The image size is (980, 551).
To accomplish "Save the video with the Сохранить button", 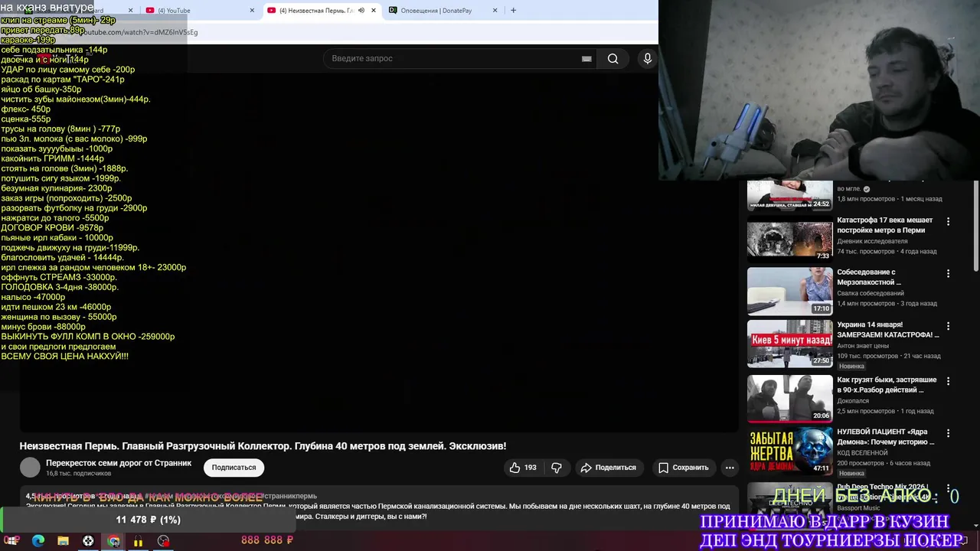I will tap(684, 468).
